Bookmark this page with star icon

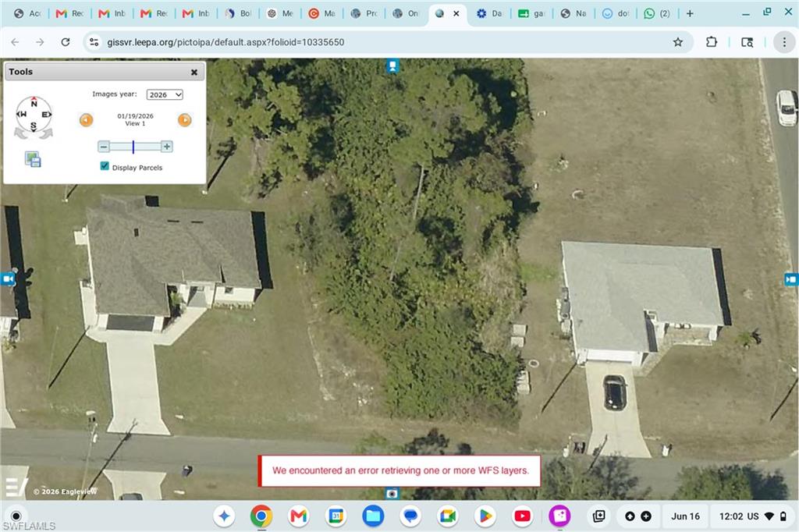(678, 42)
